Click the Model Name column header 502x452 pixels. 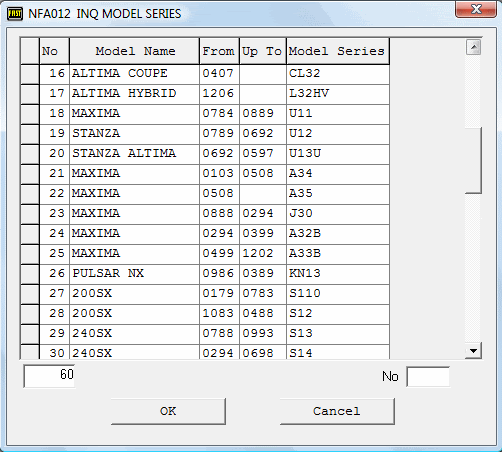[x=134, y=51]
